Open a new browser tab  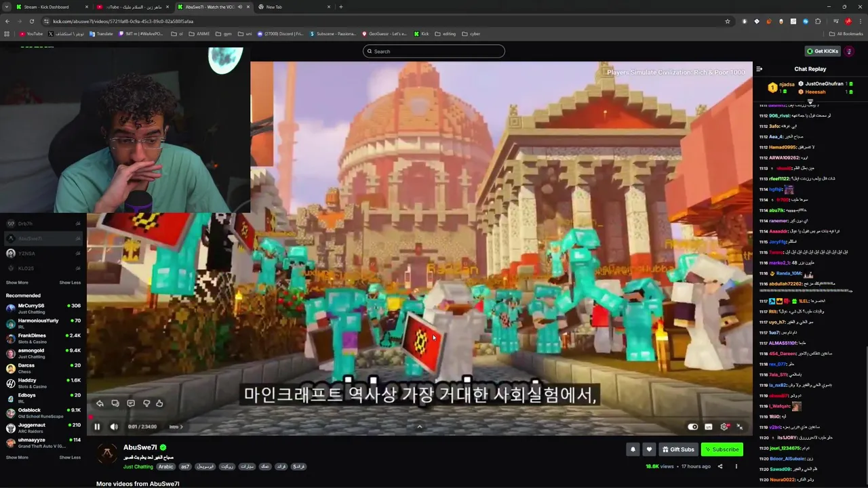[x=340, y=7]
